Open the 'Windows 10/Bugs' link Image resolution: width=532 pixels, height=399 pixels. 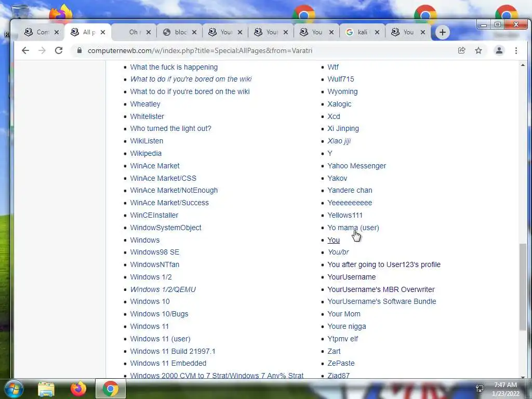click(159, 314)
